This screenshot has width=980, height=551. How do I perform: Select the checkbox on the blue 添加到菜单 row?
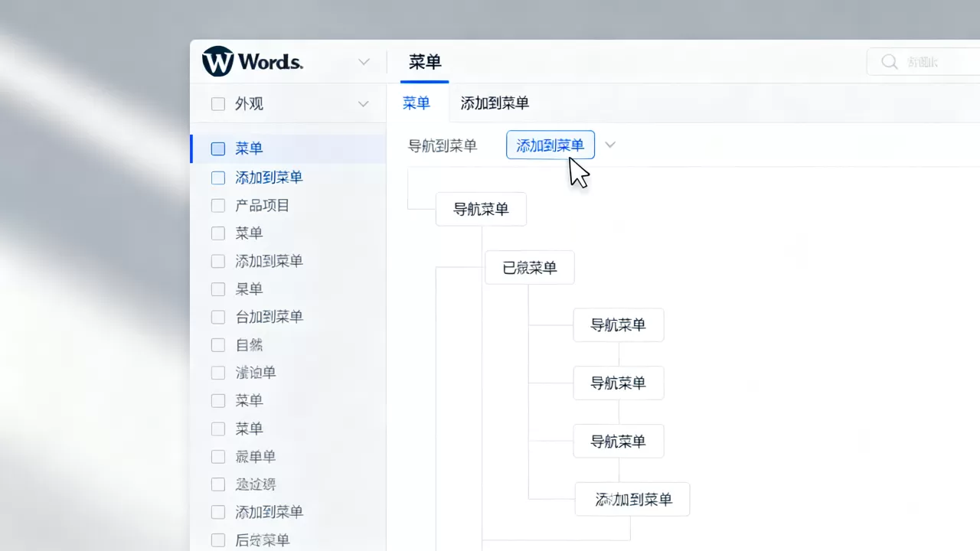pyautogui.click(x=218, y=178)
